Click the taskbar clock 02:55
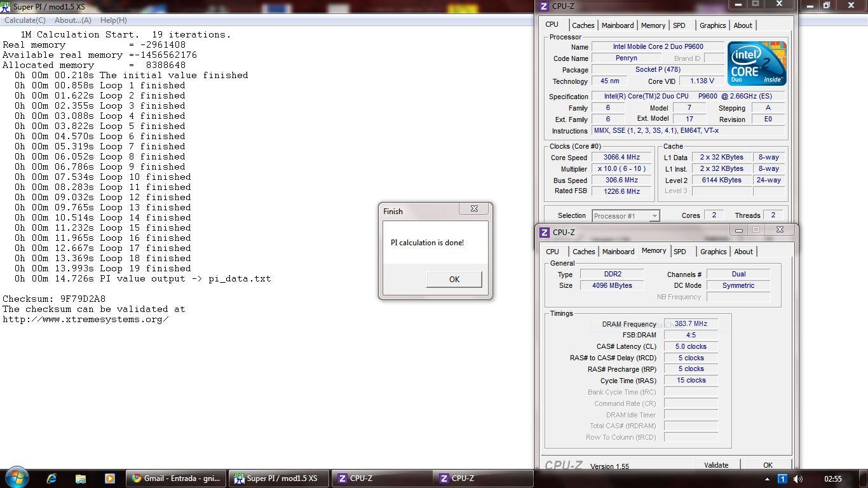The width and height of the screenshot is (868, 488). [x=832, y=479]
